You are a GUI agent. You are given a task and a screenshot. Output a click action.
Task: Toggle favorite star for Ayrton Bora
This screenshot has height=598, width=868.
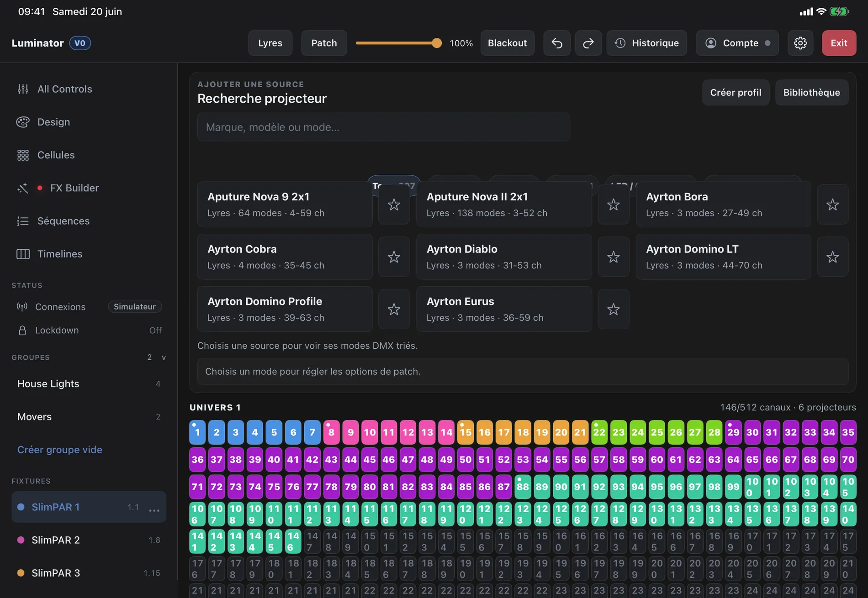pyautogui.click(x=833, y=205)
